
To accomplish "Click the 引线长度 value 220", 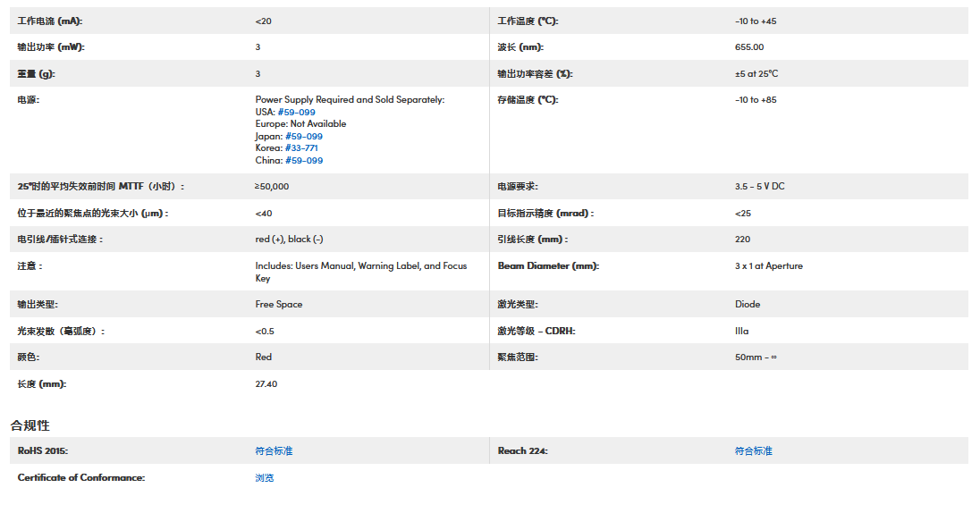I will (x=743, y=240).
